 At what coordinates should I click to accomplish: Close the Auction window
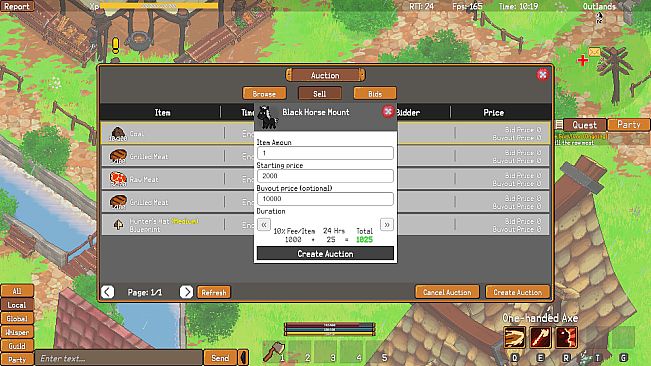pos(542,75)
